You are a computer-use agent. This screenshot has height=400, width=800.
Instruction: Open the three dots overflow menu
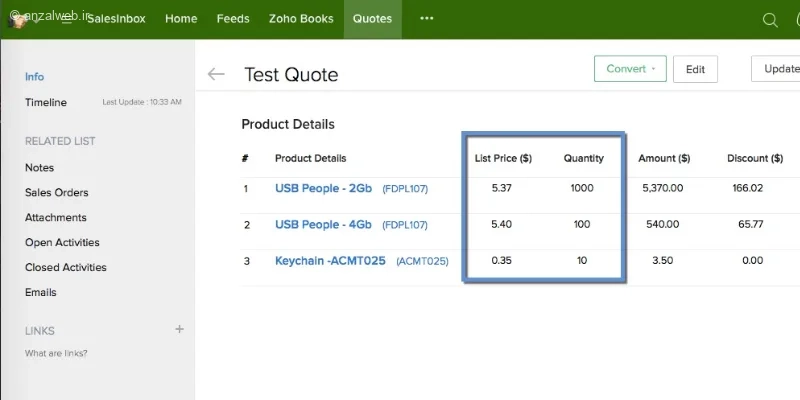coord(427,18)
